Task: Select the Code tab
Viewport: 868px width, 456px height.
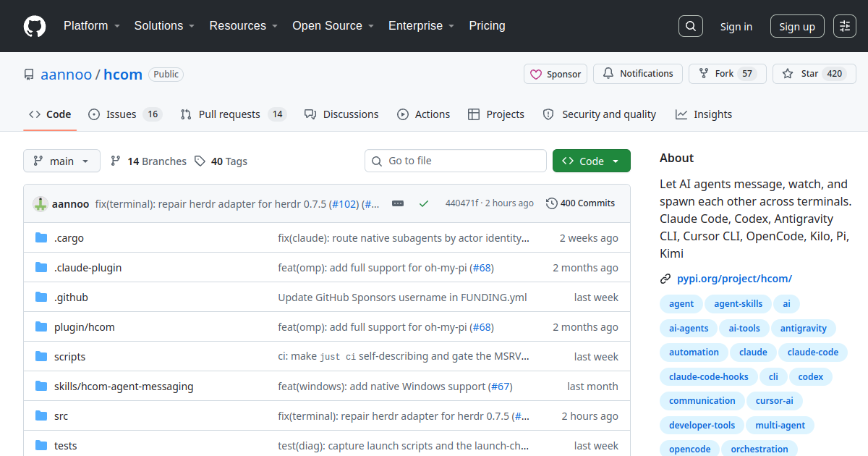Action: coord(50,114)
